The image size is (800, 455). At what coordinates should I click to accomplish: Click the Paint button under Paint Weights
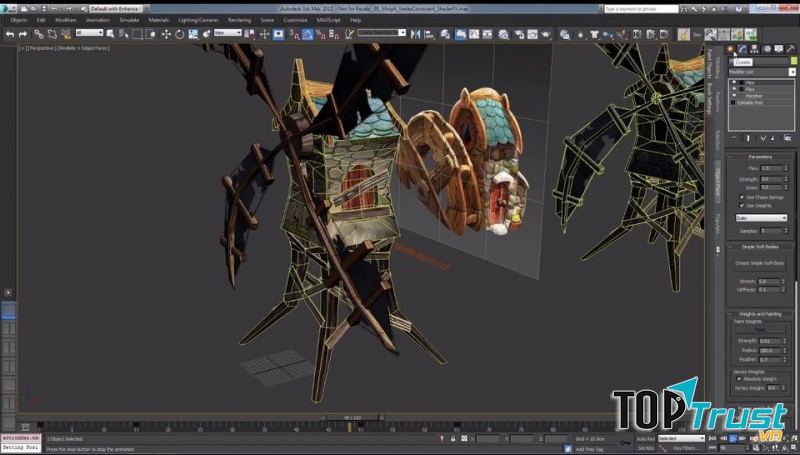(x=761, y=329)
